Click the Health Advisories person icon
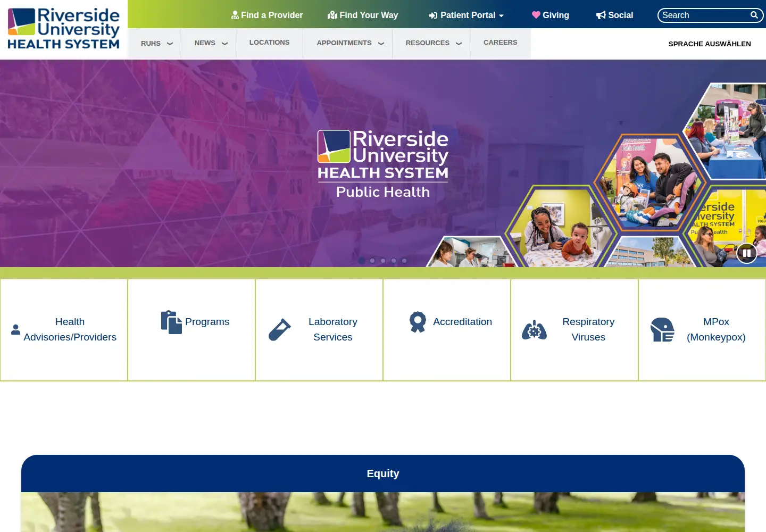Screen dimensions: 766x532 click(16, 330)
